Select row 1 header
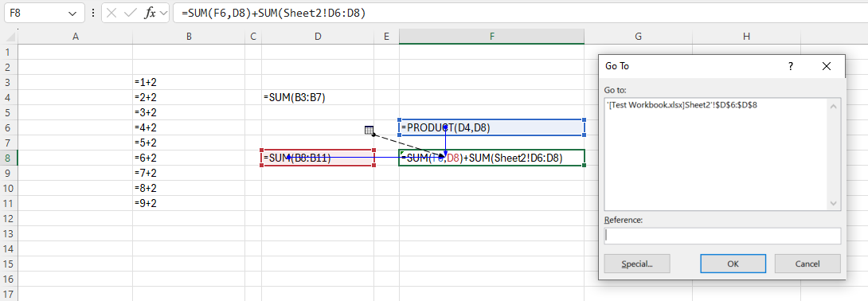The width and height of the screenshot is (868, 301). tap(9, 52)
